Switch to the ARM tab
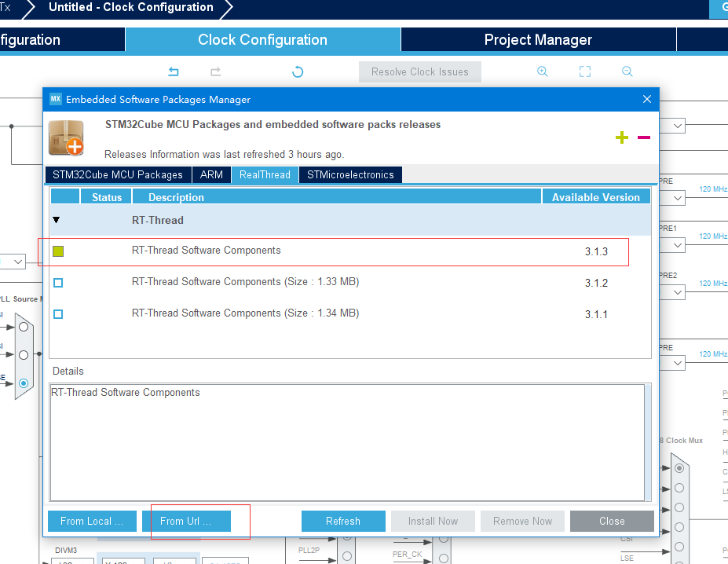Image resolution: width=728 pixels, height=564 pixels. [x=211, y=174]
